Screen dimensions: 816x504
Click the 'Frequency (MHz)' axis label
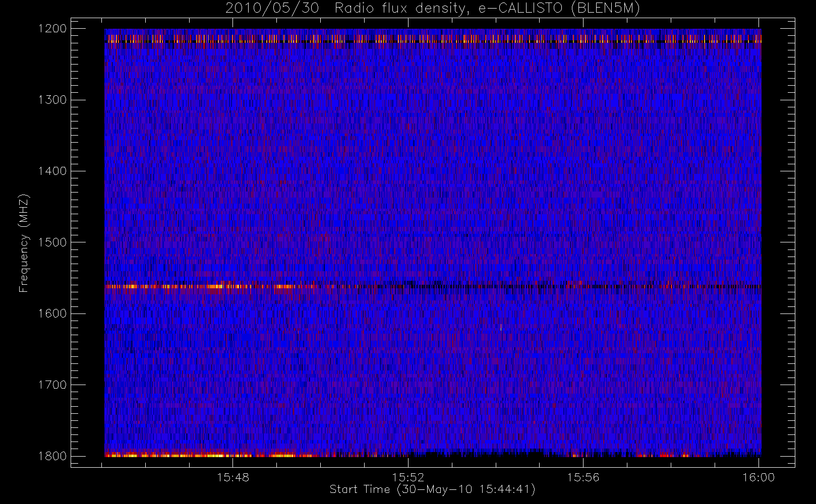[x=24, y=243]
